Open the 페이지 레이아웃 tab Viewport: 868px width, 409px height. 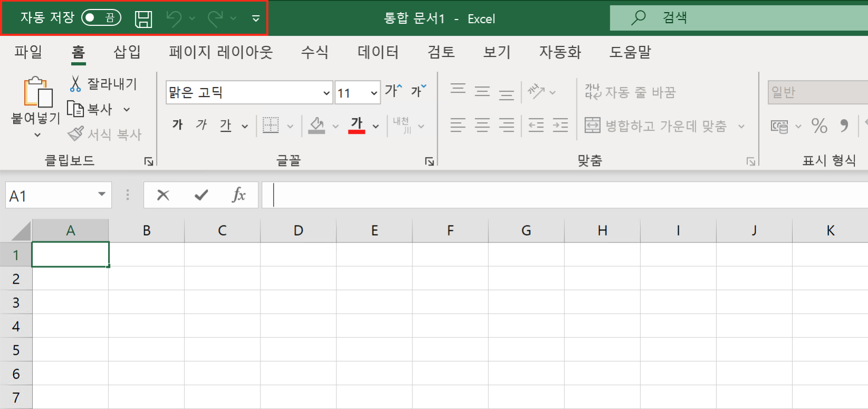(x=220, y=52)
